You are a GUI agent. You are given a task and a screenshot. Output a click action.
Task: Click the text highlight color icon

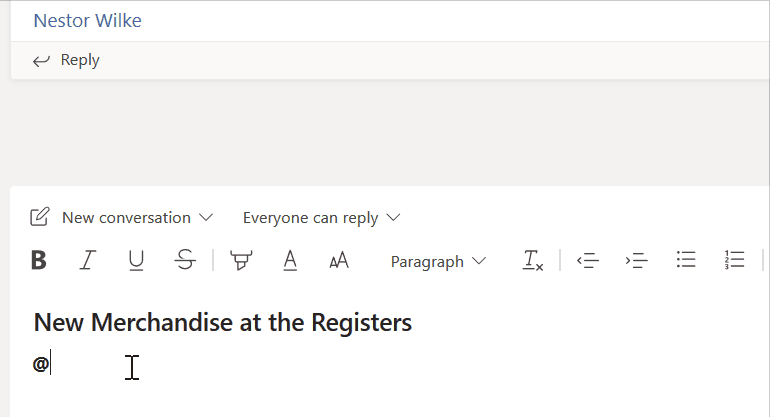click(241, 261)
